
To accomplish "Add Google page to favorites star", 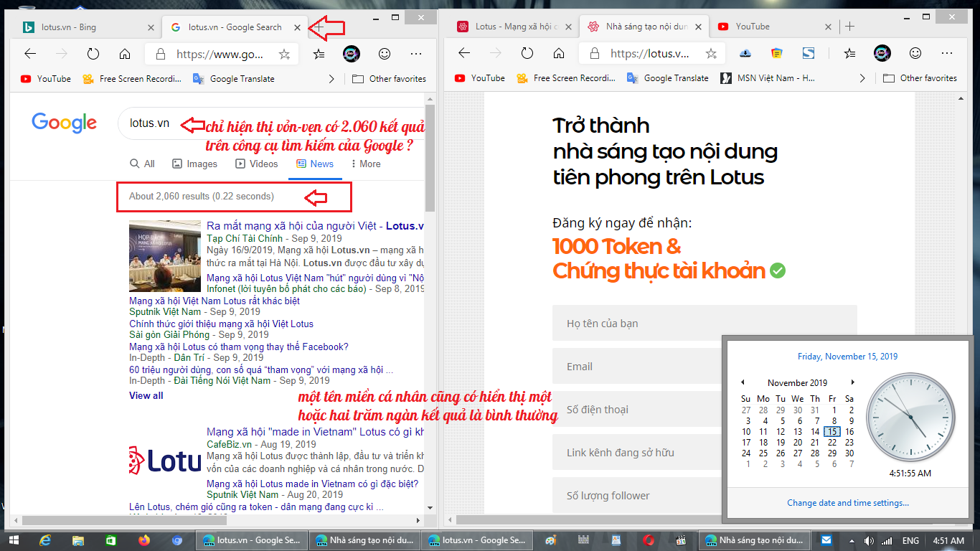I will pyautogui.click(x=284, y=54).
